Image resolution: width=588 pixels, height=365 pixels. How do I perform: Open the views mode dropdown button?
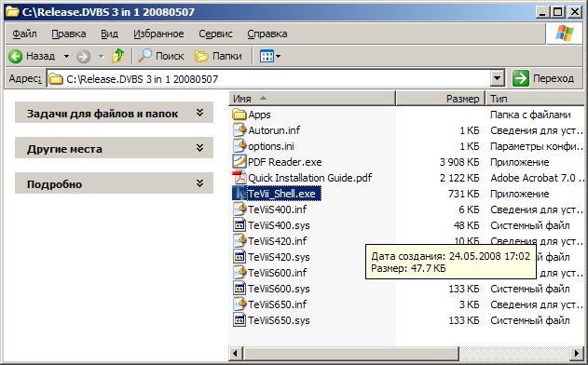(270, 56)
